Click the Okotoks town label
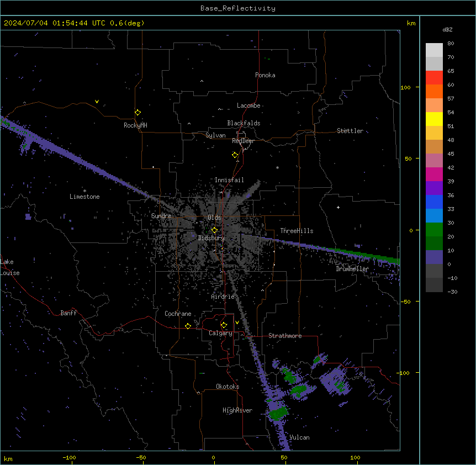The image size is (476, 465). coord(228,387)
